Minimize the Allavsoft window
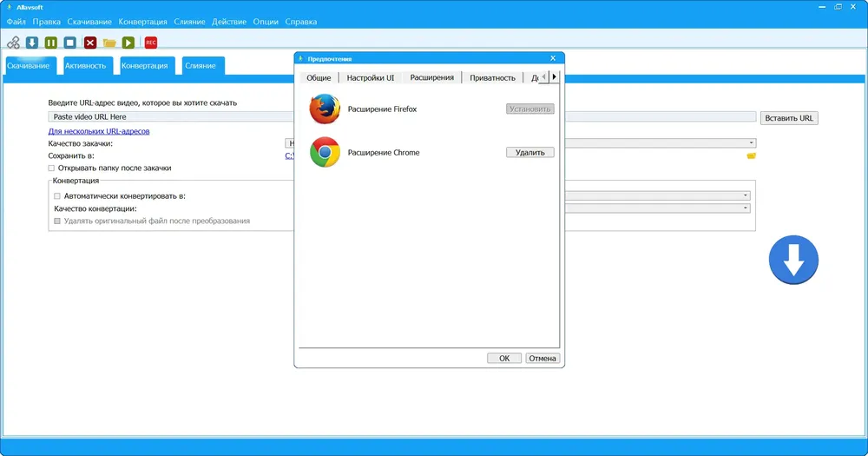The width and height of the screenshot is (868, 456). (x=822, y=7)
